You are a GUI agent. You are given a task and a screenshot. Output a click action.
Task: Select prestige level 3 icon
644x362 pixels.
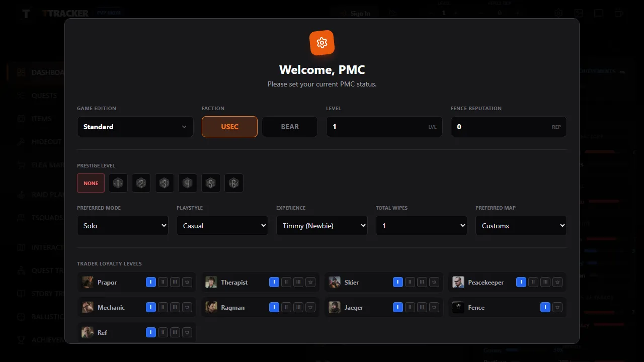point(164,183)
